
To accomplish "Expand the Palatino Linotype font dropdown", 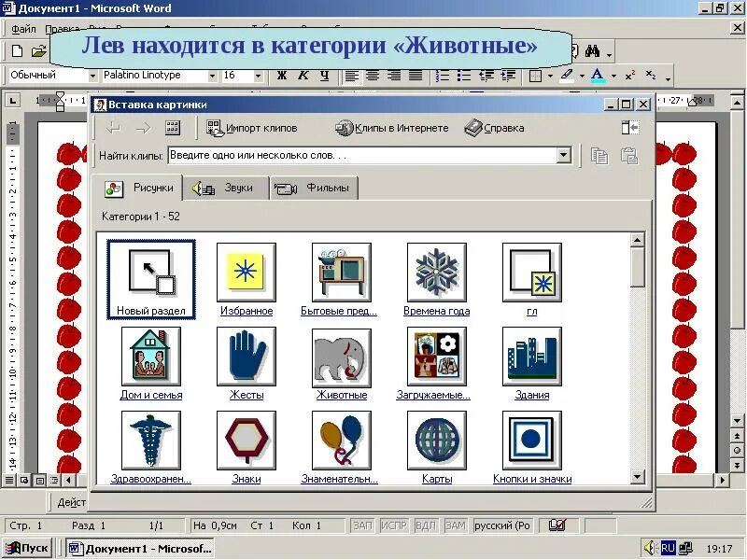I will (x=212, y=76).
